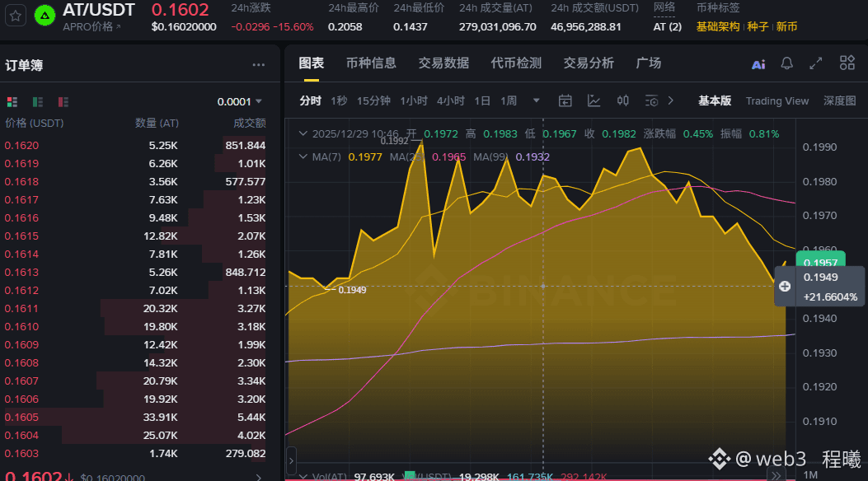The image size is (868, 481).
Task: Switch chart to Trading View mode
Action: (777, 100)
